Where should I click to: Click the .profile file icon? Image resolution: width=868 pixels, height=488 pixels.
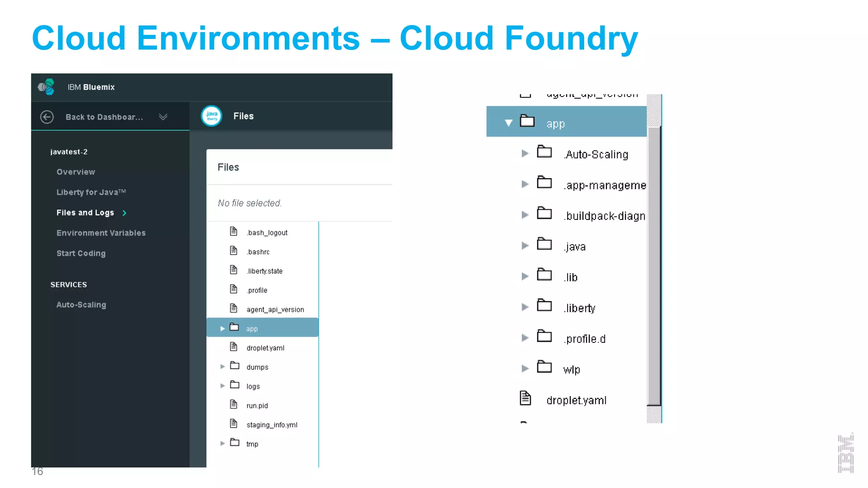(234, 289)
